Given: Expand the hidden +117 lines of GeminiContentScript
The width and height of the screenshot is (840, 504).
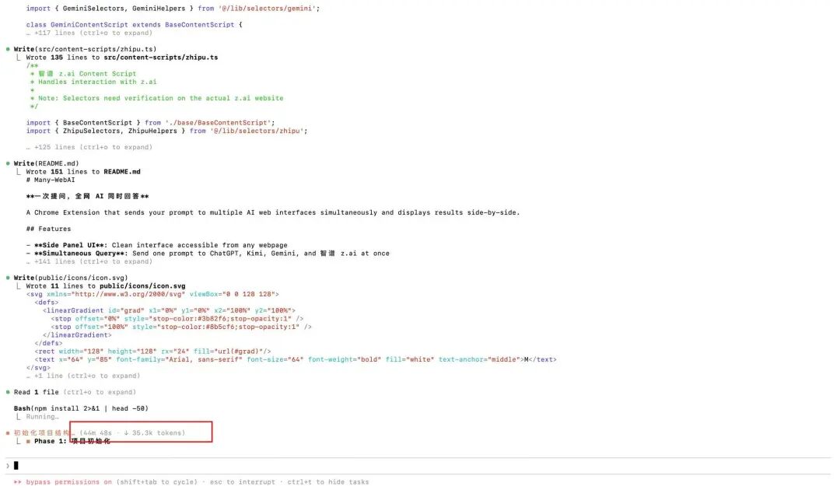Looking at the screenshot, I should coord(89,33).
